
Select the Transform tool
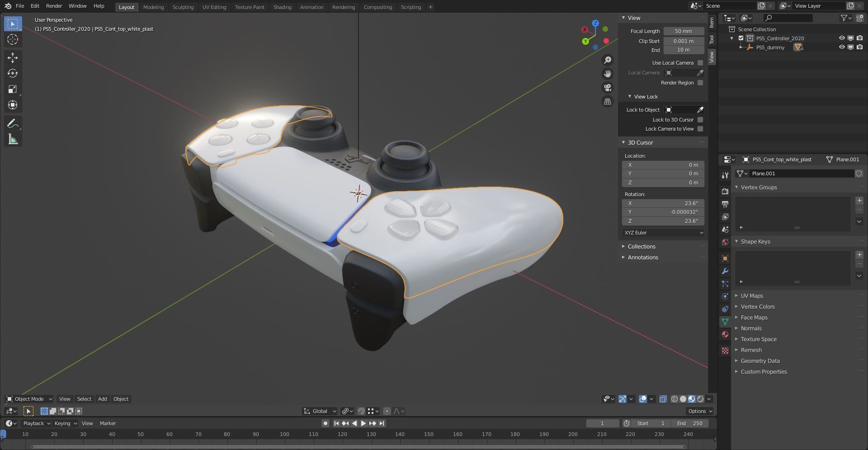click(13, 105)
